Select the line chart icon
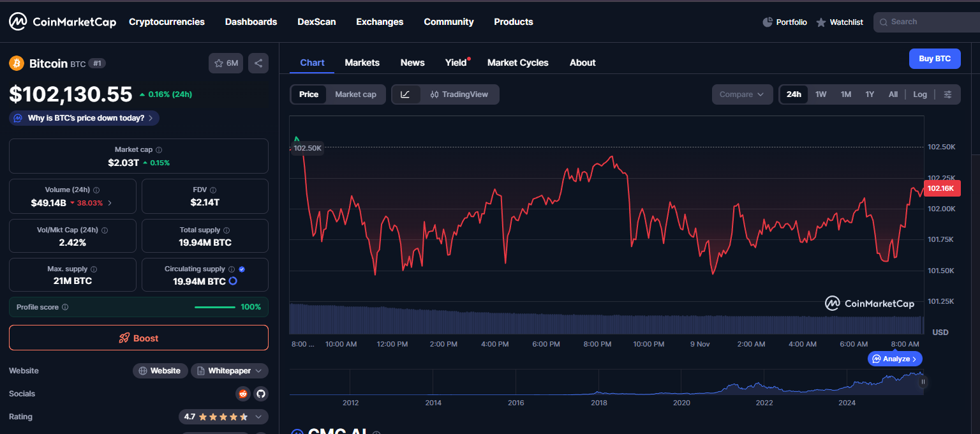 point(405,94)
